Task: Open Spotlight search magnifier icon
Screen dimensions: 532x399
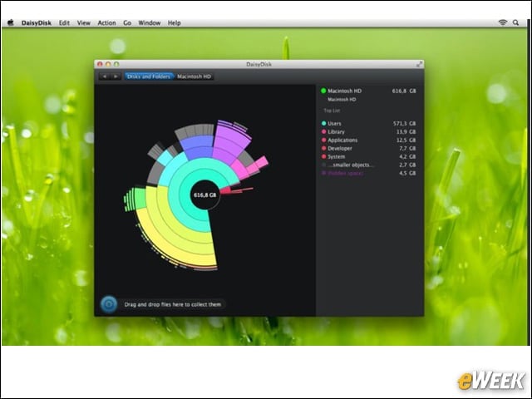Action: tap(515, 22)
